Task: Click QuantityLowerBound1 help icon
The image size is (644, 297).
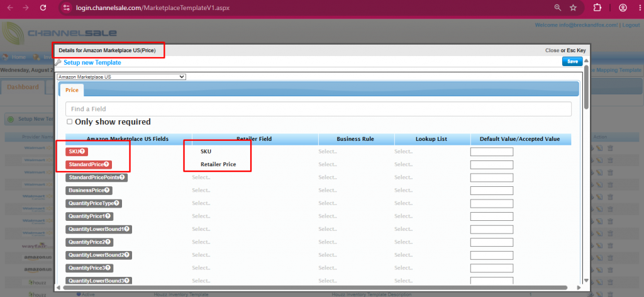Action: point(126,229)
